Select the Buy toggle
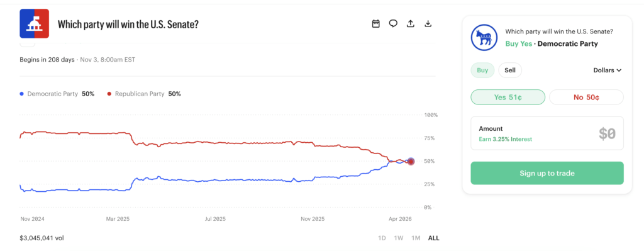This screenshot has width=644, height=251. pyautogui.click(x=482, y=70)
